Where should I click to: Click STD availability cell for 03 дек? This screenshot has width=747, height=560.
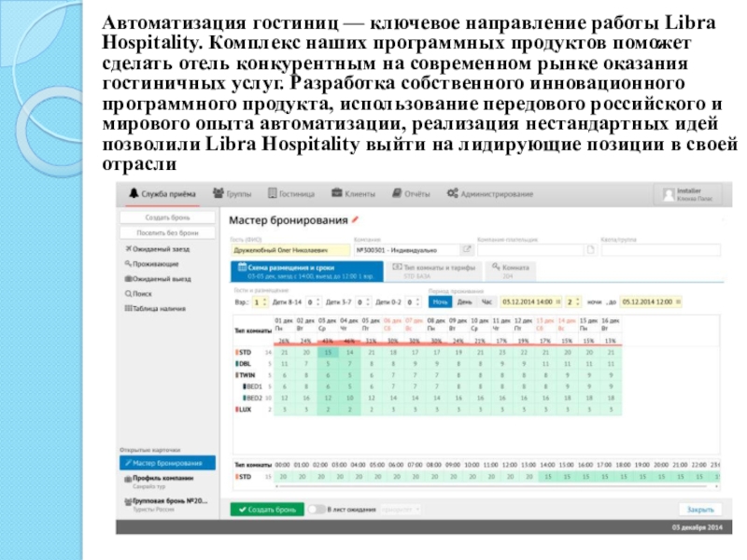pos(328,353)
